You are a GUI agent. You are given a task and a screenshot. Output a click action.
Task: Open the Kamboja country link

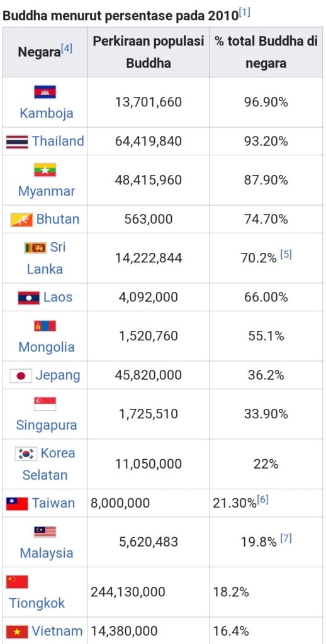[47, 113]
